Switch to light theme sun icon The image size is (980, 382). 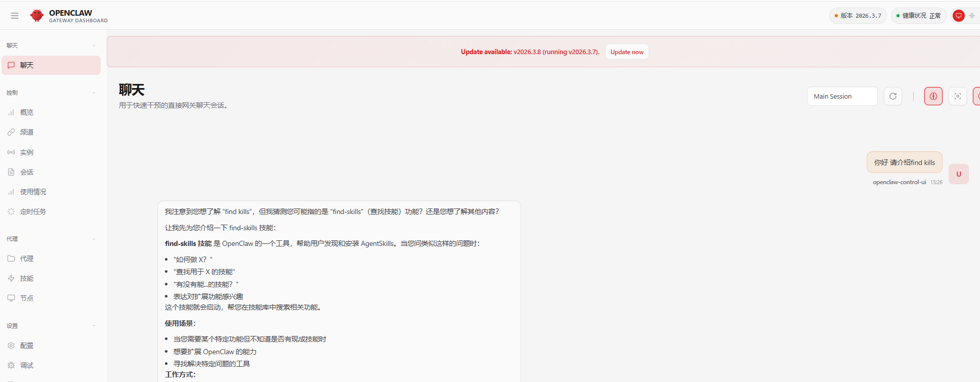tap(972, 16)
